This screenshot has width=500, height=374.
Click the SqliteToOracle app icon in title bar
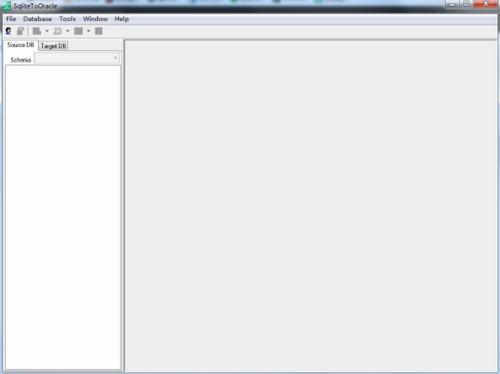(x=7, y=6)
